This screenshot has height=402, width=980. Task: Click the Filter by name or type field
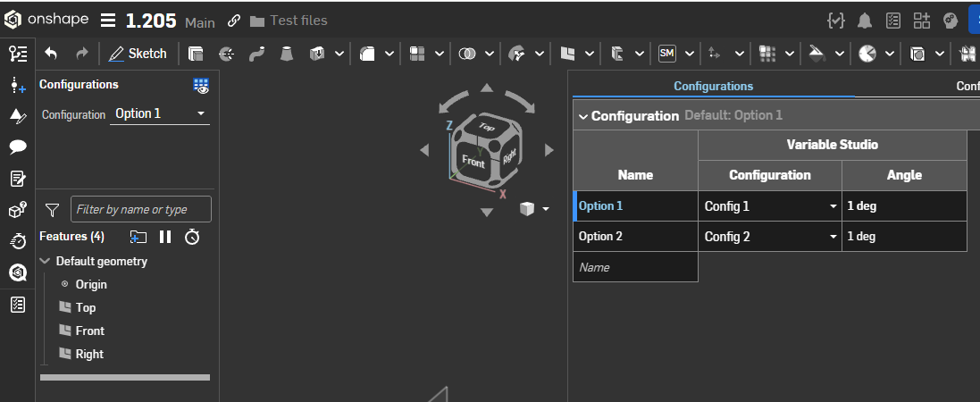click(140, 209)
